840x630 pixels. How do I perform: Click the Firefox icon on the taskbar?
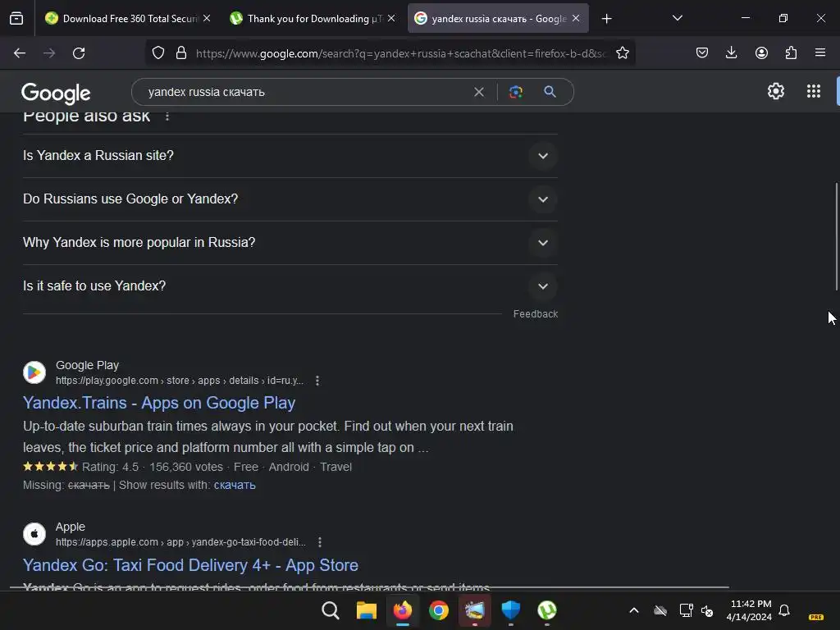tap(402, 610)
